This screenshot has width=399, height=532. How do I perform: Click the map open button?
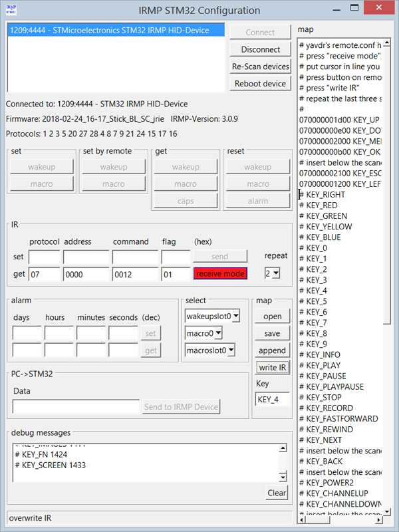[273, 317]
